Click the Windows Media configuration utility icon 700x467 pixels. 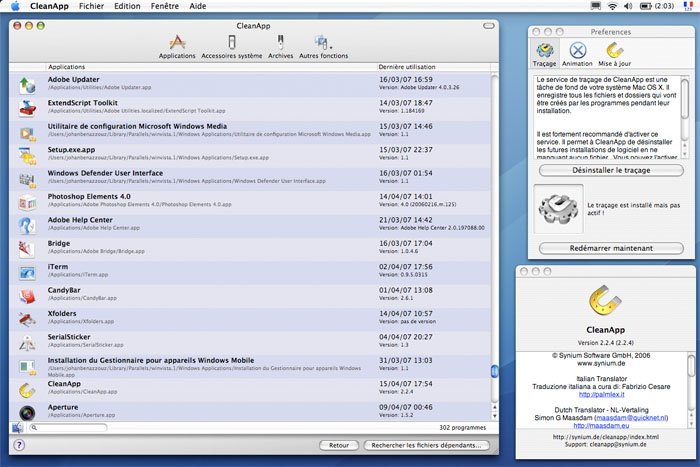27,132
